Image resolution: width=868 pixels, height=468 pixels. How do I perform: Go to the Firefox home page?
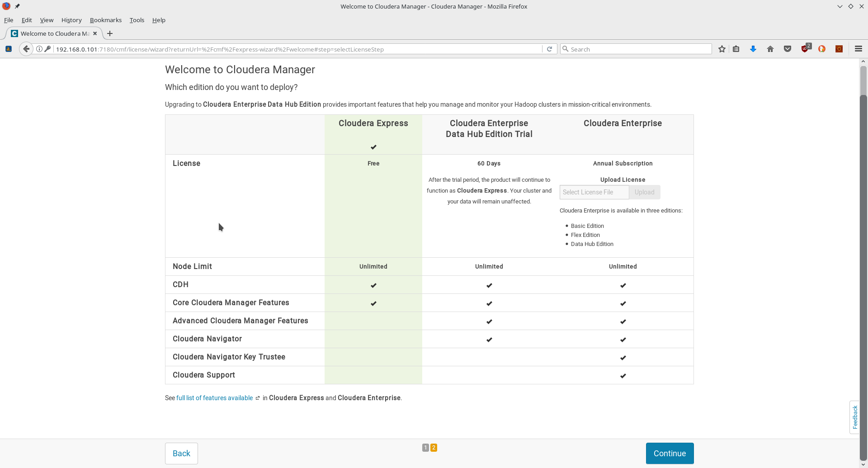point(770,49)
